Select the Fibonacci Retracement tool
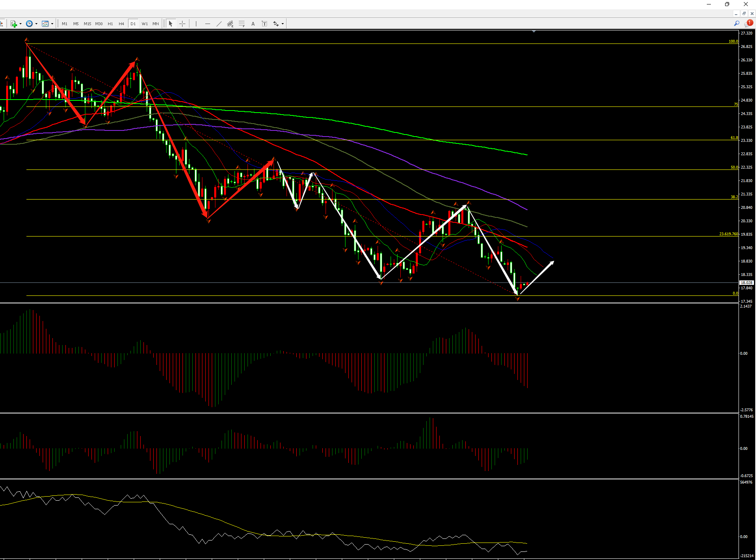 pyautogui.click(x=242, y=24)
